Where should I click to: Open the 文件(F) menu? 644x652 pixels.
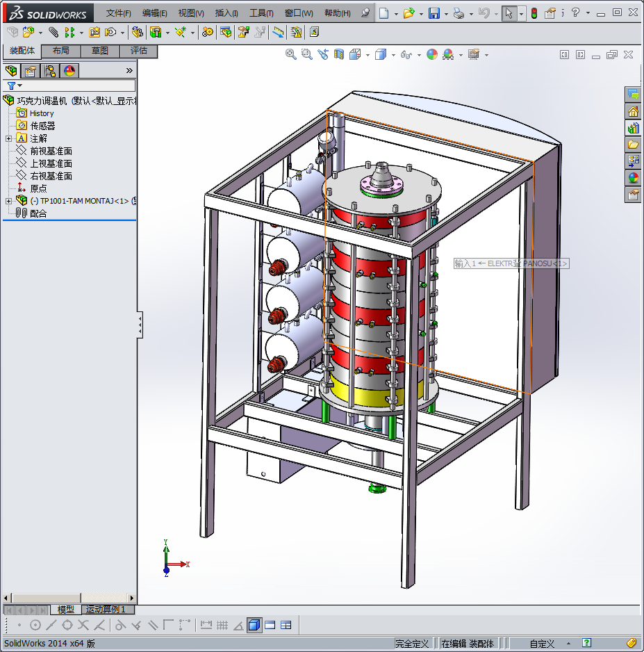pos(118,13)
